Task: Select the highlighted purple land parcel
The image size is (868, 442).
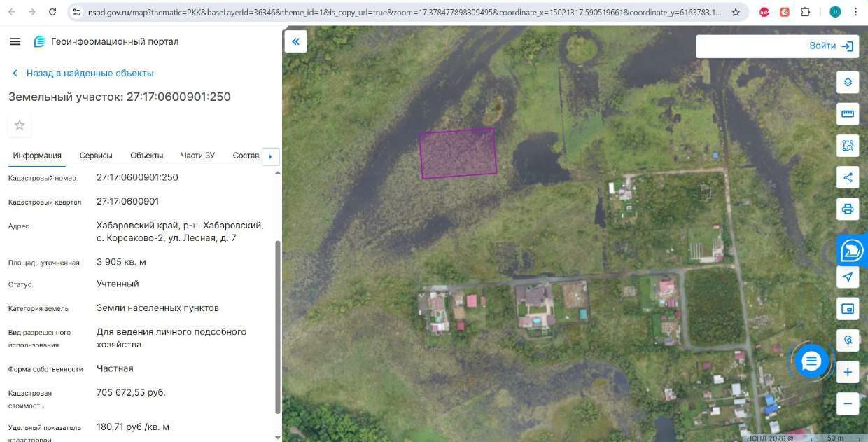Action: point(458,153)
